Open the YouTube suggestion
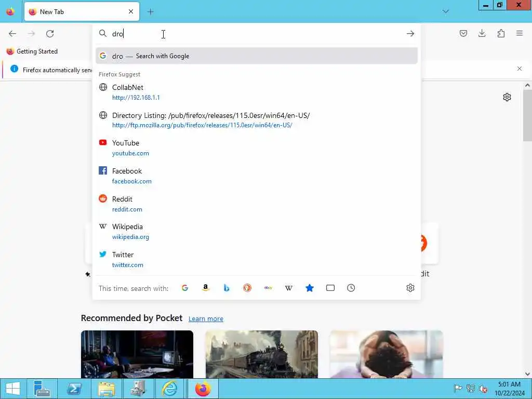 pyautogui.click(x=257, y=148)
